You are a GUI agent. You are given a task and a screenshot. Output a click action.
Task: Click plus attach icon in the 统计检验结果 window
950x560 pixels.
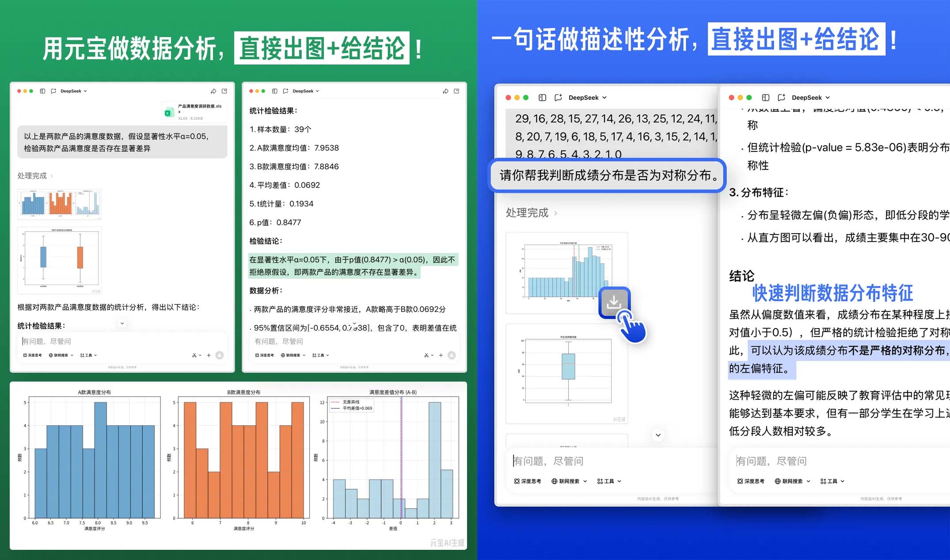[x=441, y=355]
